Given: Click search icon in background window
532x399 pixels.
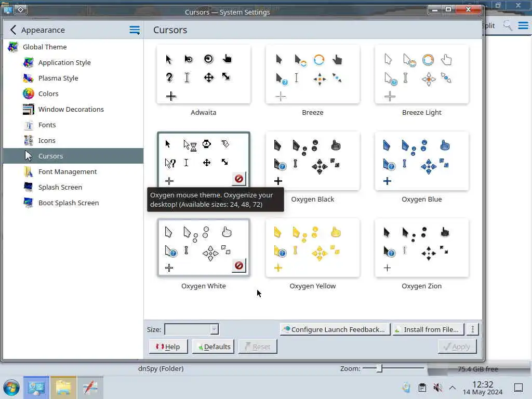Looking at the screenshot, I should (508, 25).
